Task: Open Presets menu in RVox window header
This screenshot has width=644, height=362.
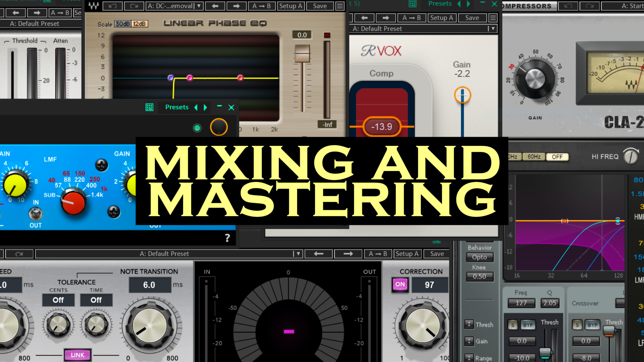Action: pos(440,4)
